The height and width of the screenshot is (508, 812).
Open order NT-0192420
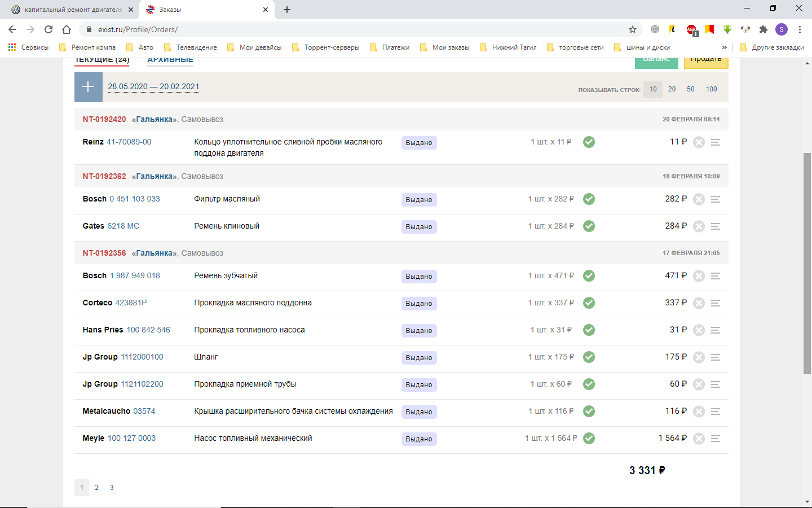coord(104,119)
